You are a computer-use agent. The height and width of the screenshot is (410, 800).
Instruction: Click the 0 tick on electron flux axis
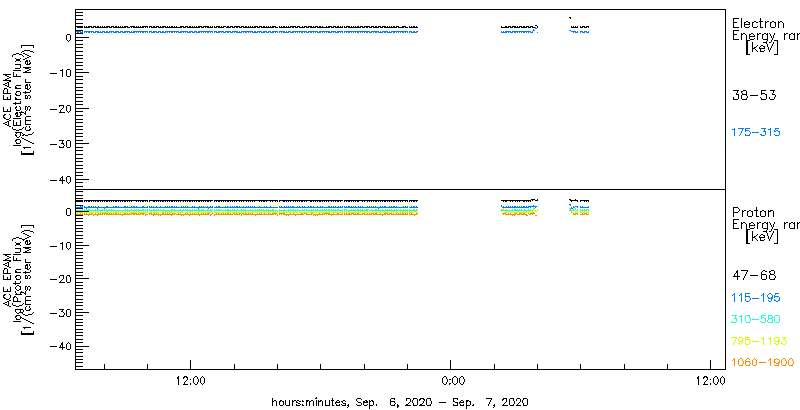[68, 37]
